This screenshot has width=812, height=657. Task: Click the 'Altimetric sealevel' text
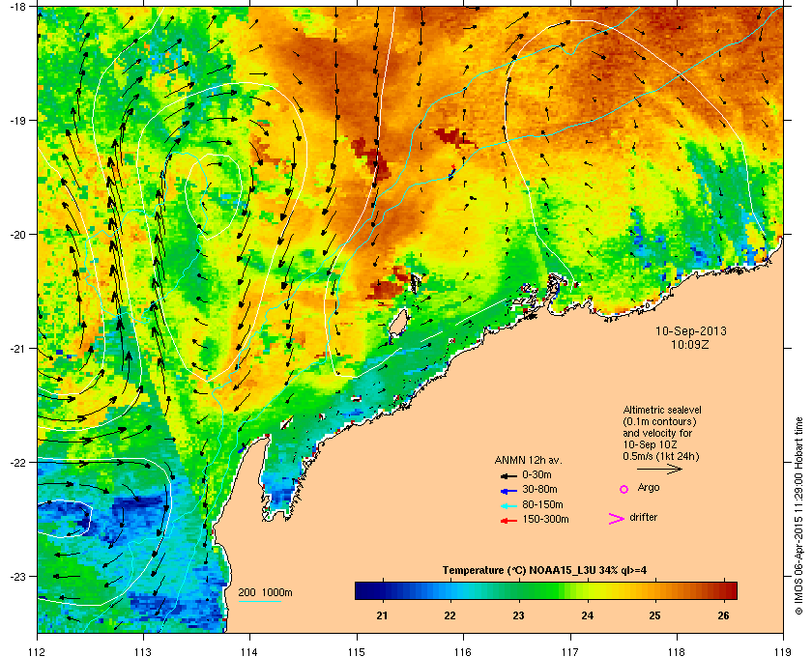[662, 410]
